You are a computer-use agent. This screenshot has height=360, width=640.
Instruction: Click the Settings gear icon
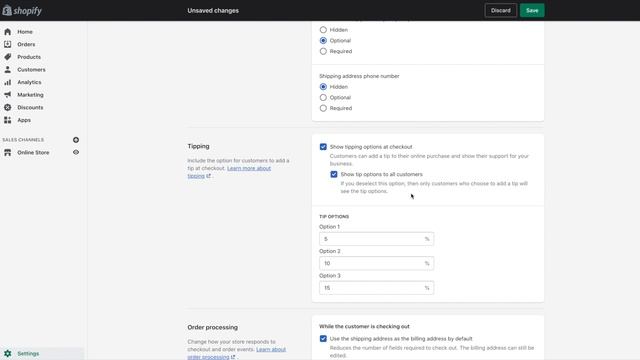[7, 353]
